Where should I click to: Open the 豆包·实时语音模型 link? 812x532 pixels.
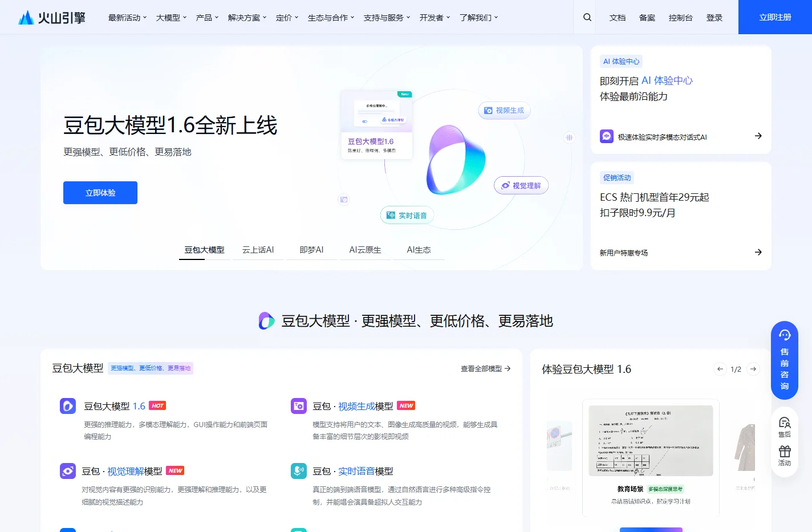click(353, 471)
